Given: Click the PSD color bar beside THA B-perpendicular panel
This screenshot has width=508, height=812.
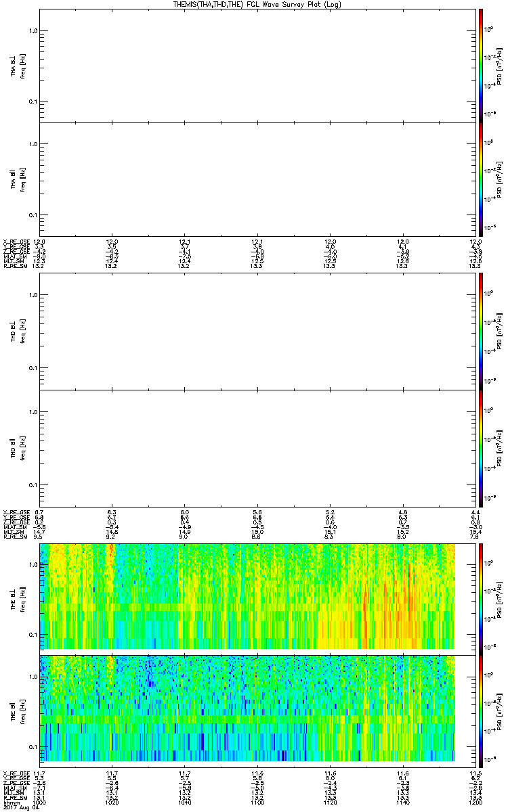Looking at the screenshot, I should (x=481, y=66).
